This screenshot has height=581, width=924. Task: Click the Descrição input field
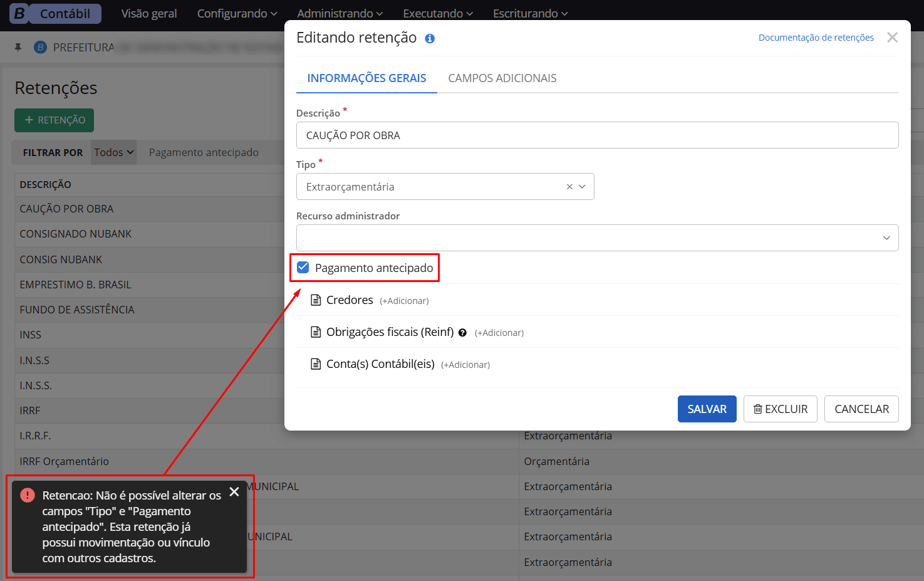[x=597, y=135]
